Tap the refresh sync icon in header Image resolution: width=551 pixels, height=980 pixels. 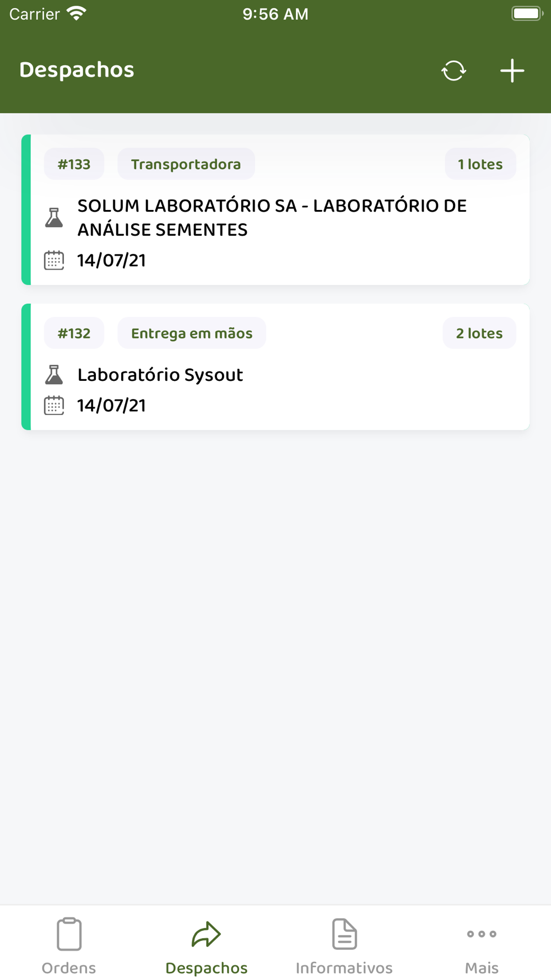(453, 71)
